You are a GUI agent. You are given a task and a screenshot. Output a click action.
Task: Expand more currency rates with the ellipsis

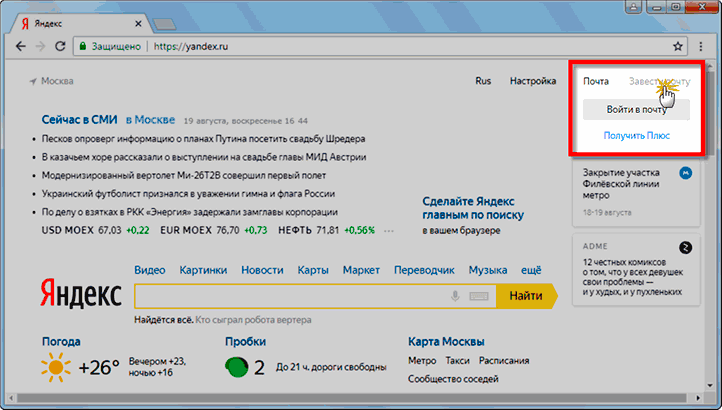[x=389, y=231]
